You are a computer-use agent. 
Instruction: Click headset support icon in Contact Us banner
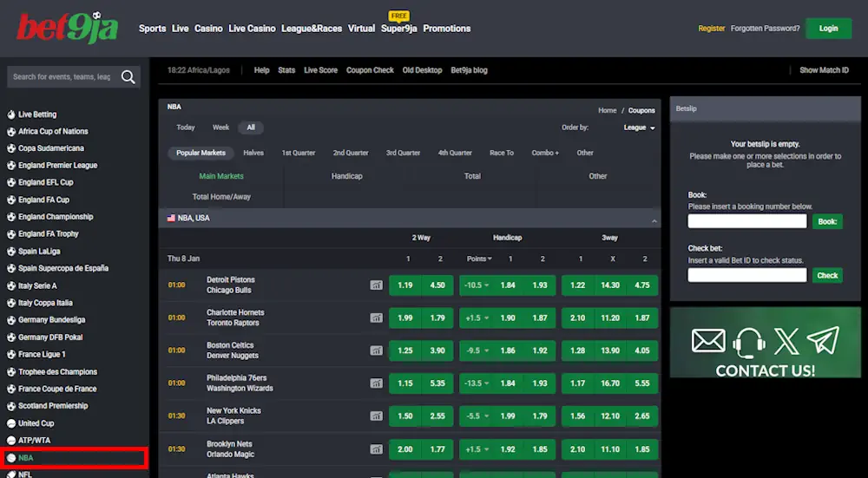pyautogui.click(x=748, y=342)
